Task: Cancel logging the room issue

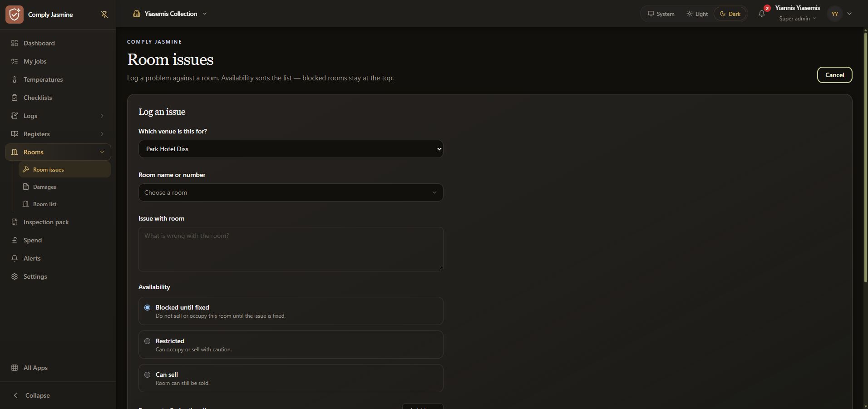Action: click(x=834, y=75)
